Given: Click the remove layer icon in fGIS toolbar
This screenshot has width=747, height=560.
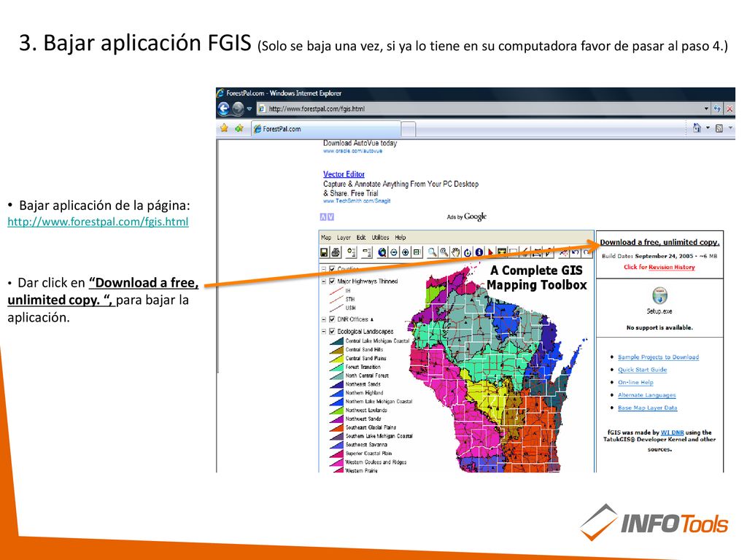Looking at the screenshot, I should click(x=367, y=252).
